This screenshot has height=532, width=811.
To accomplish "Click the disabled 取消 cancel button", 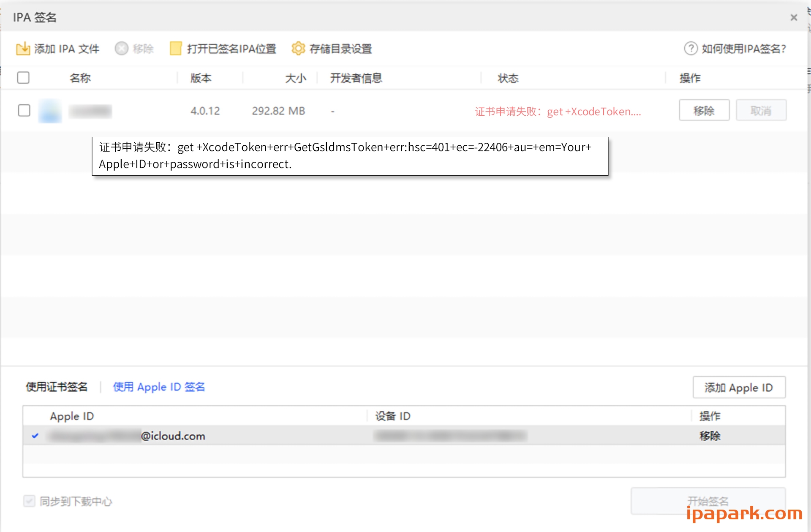I will point(761,110).
